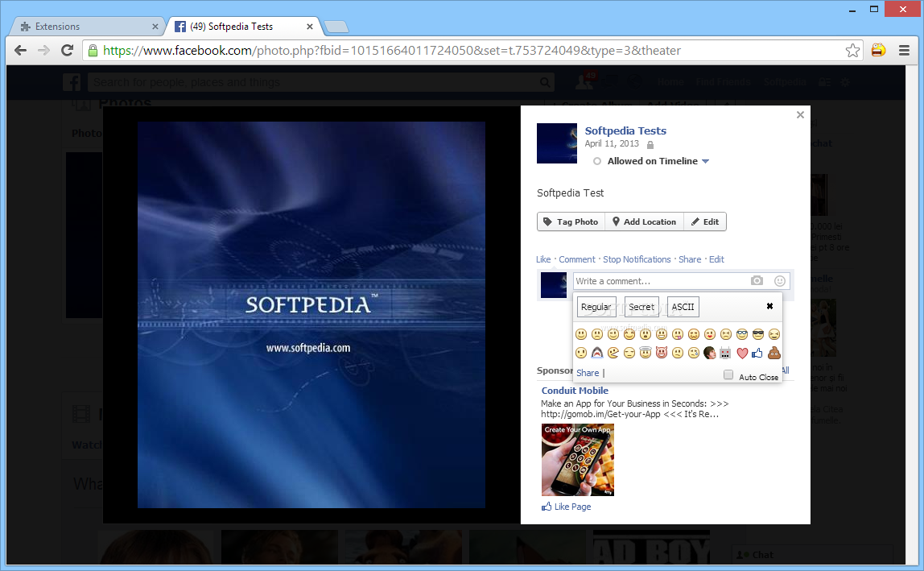The height and width of the screenshot is (571, 924).
Task: Click the Tag Photo button
Action: tap(571, 221)
